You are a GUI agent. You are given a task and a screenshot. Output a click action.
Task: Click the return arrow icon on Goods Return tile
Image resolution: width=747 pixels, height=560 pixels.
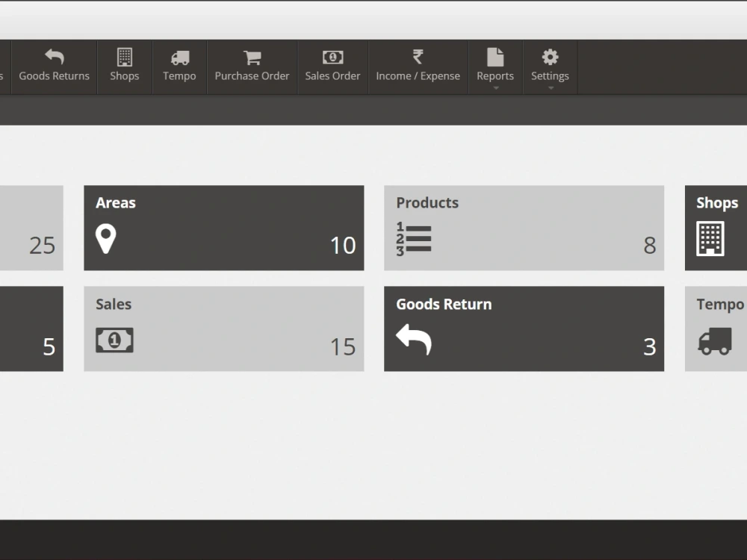click(x=414, y=340)
